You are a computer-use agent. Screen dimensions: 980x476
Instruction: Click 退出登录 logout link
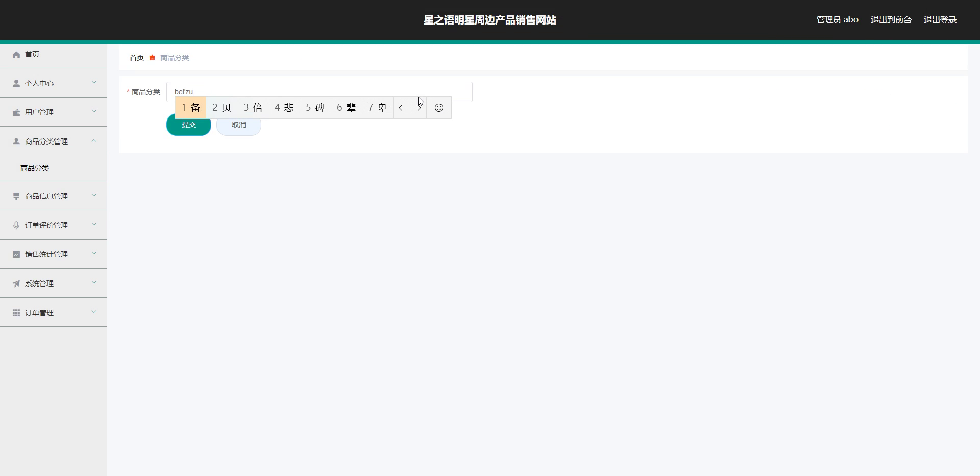click(940, 20)
